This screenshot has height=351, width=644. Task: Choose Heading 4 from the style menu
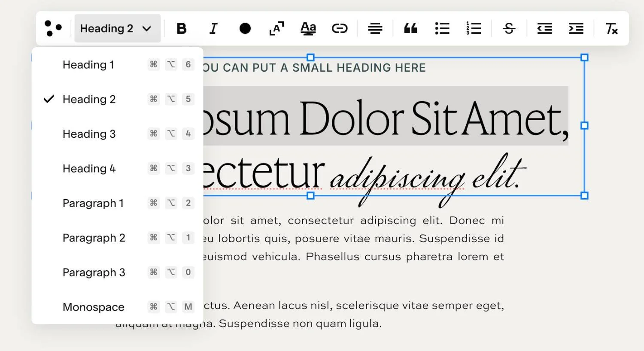117,169
